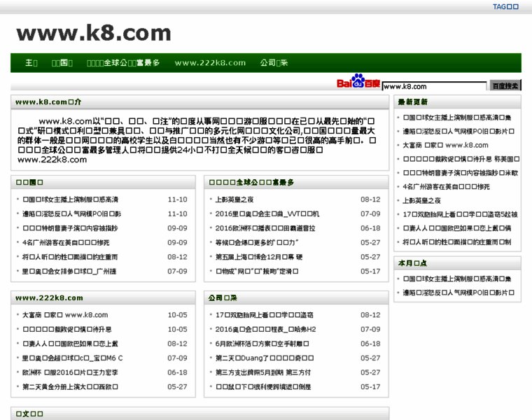Viewport: 532px width, 420px height.
Task: Focus the search field containing www.k8.com
Action: pos(434,86)
